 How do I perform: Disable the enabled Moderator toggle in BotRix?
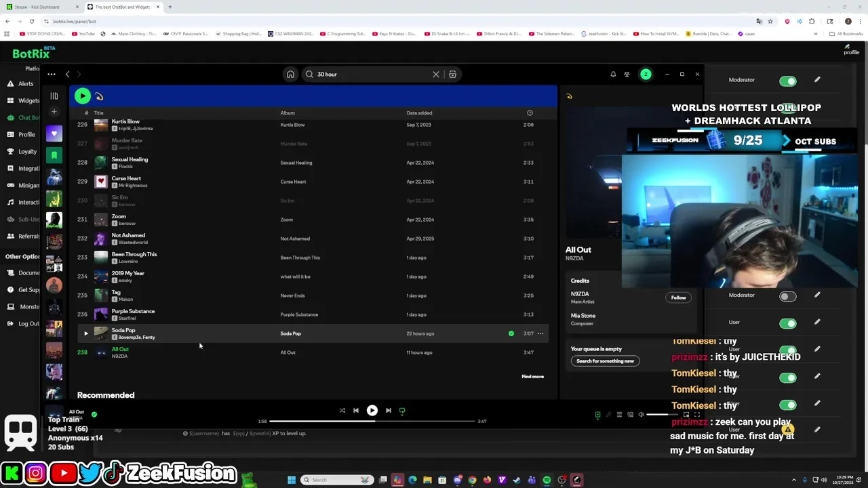(787, 81)
